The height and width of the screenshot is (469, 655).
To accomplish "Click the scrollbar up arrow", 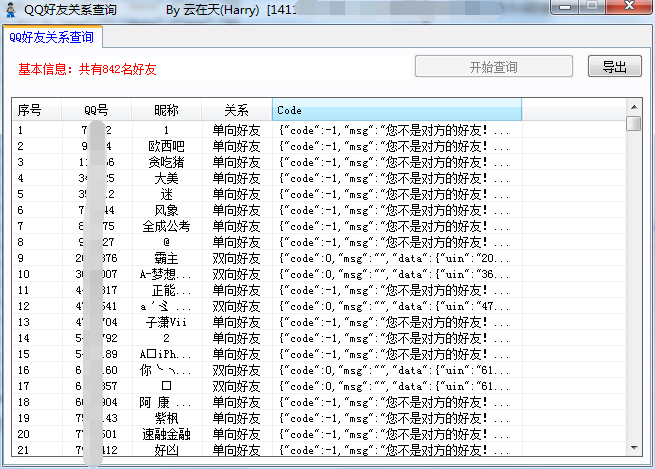I will (x=633, y=107).
